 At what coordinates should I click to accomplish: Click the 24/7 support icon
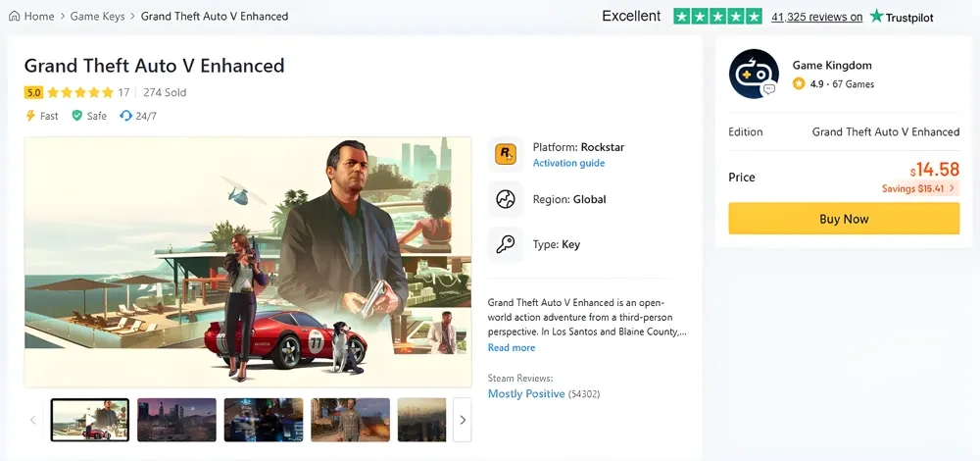125,116
